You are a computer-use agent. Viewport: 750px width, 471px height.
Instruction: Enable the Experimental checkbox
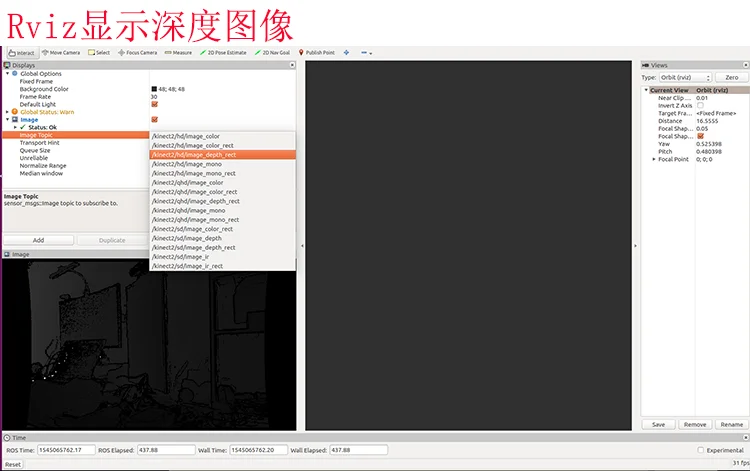[701, 450]
